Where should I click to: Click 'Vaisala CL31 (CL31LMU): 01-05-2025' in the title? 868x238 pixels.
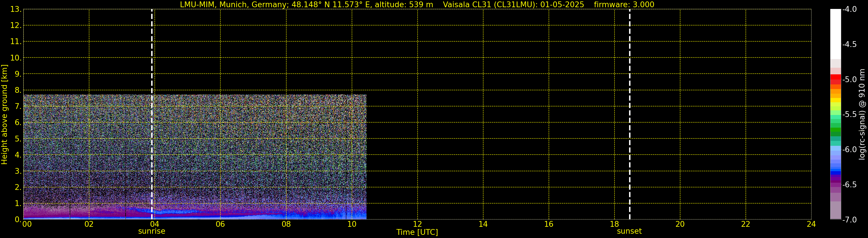[513, 5]
